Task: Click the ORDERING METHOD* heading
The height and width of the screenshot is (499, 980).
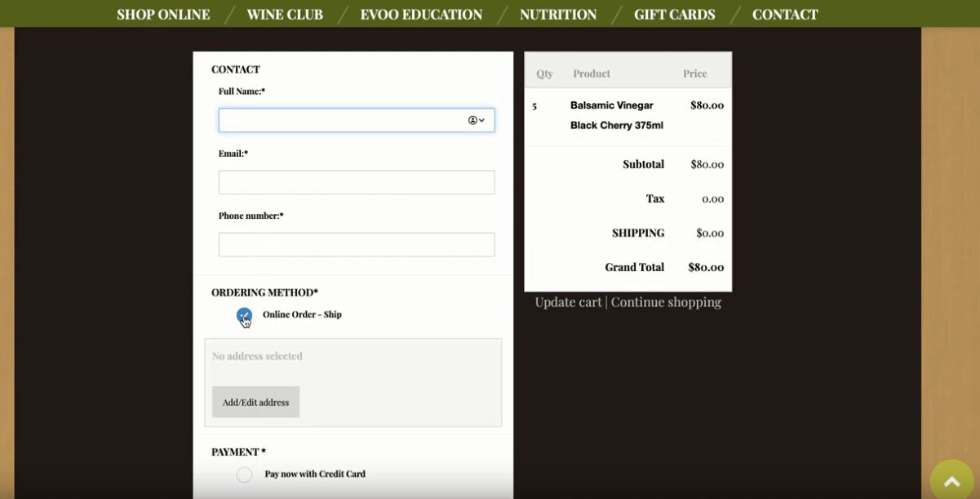Action: click(x=264, y=292)
